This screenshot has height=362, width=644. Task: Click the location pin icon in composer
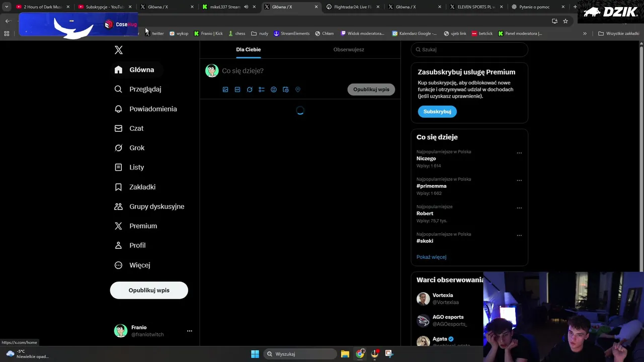click(298, 89)
